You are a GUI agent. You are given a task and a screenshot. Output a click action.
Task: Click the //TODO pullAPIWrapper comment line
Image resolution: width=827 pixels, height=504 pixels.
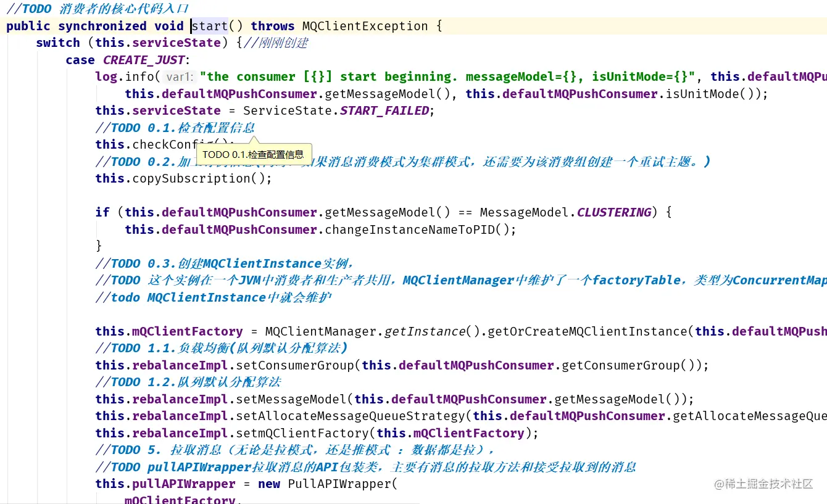coord(365,467)
